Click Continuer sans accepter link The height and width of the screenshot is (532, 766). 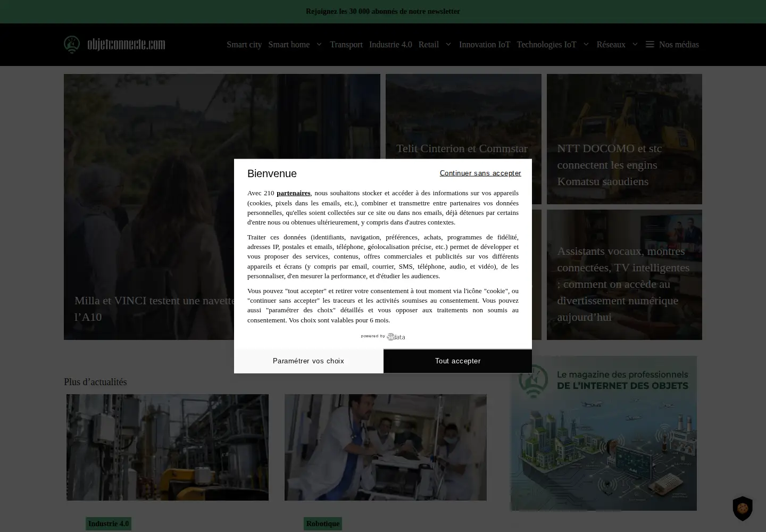point(480,173)
